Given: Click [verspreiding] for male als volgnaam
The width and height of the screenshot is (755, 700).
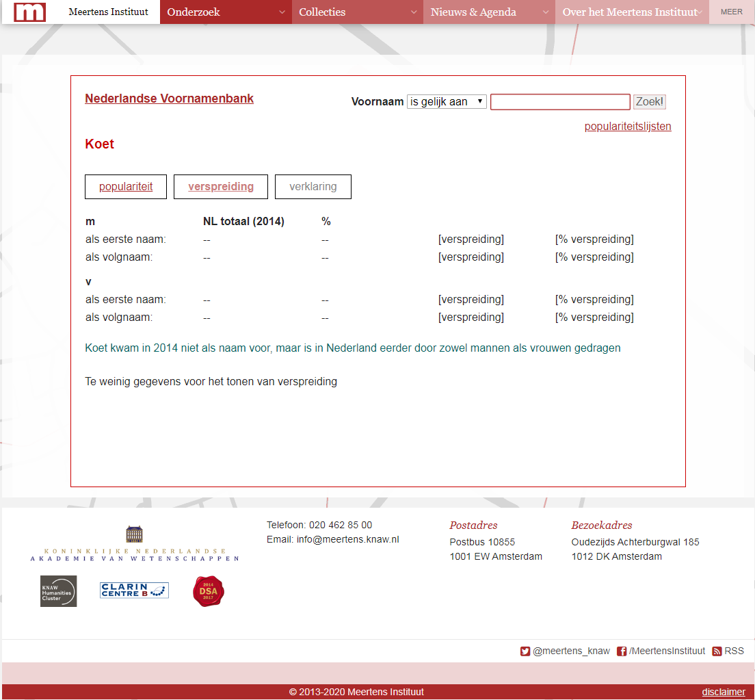Looking at the screenshot, I should pos(471,257).
